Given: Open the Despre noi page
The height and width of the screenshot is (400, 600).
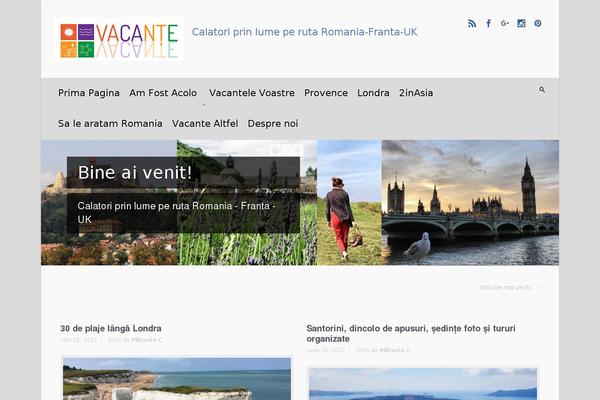Looking at the screenshot, I should 273,124.
